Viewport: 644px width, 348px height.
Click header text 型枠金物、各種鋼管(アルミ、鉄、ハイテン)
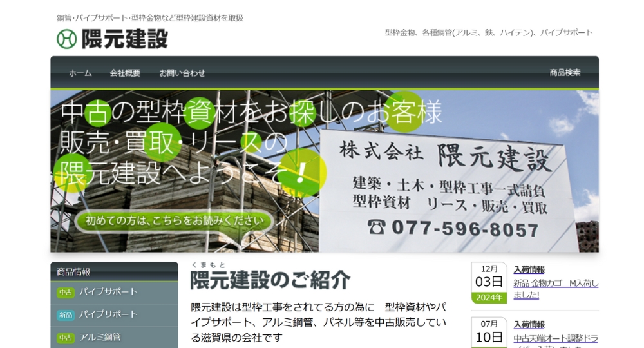pyautogui.click(x=489, y=33)
